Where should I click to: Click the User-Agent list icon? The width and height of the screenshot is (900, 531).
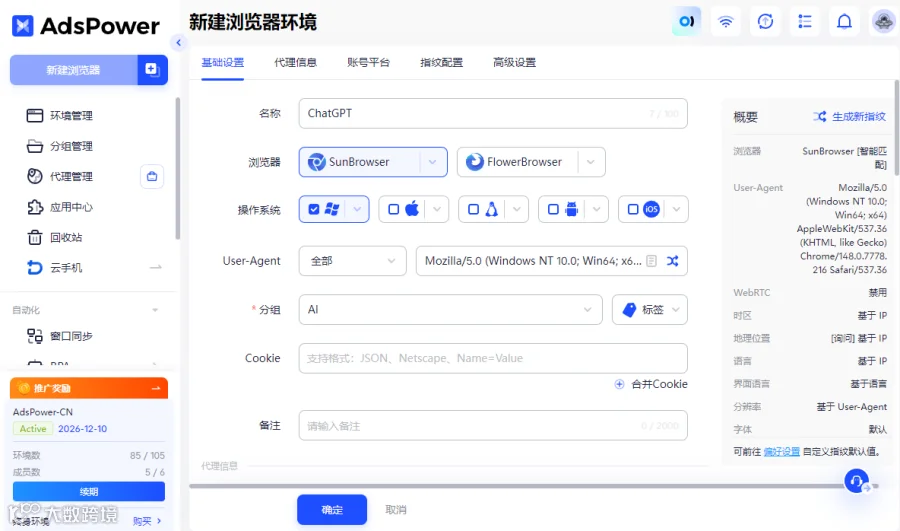click(x=651, y=261)
